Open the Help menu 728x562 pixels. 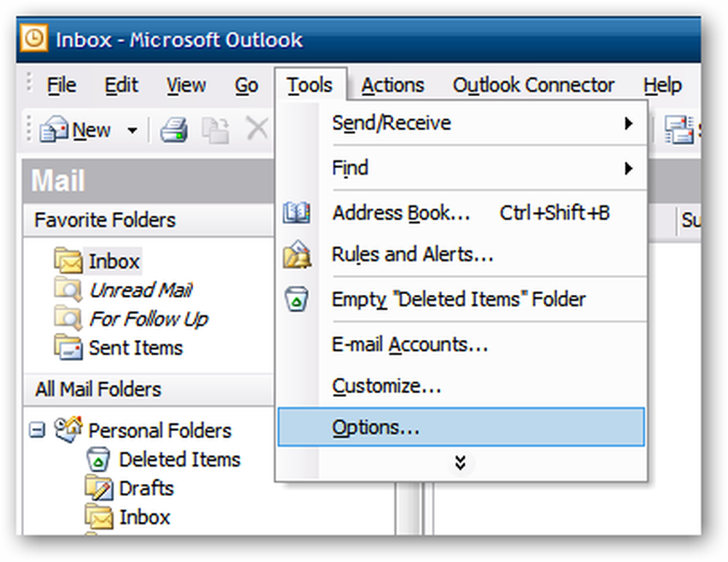tap(662, 85)
